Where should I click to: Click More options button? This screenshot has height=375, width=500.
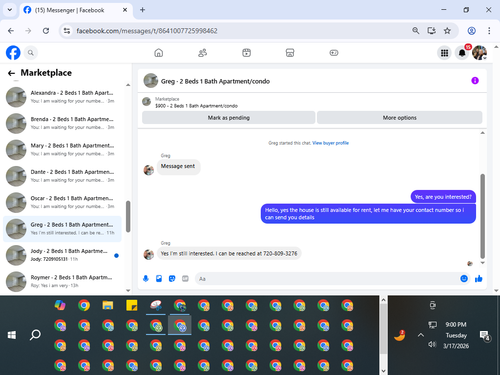tap(400, 118)
